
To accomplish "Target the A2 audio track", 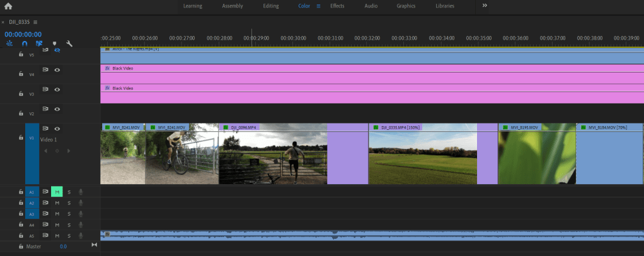I will 32,203.
